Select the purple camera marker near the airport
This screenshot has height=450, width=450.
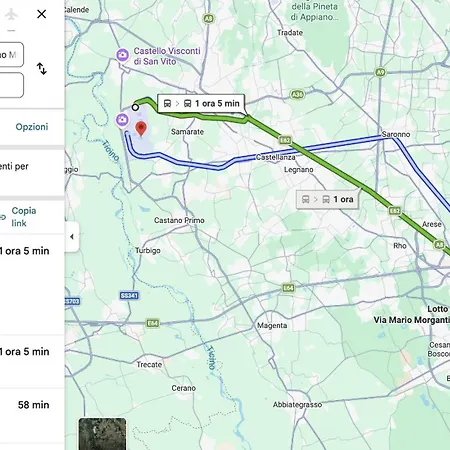122,120
